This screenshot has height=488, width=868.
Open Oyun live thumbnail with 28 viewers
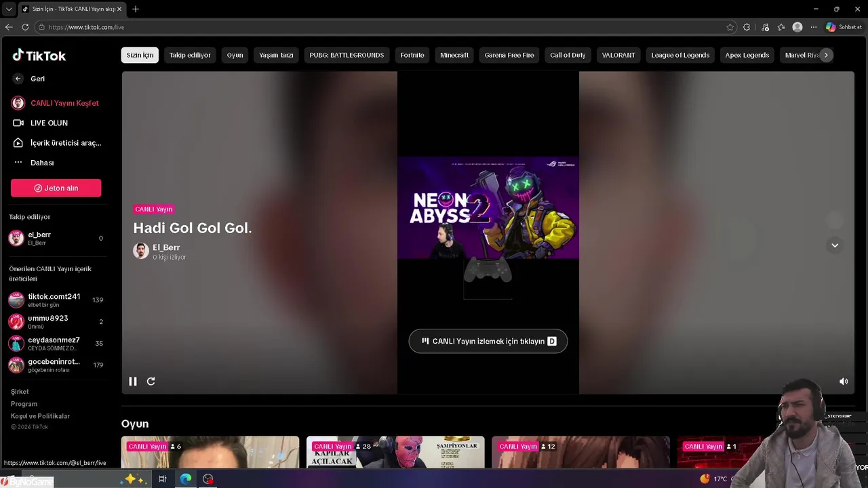tap(395, 452)
